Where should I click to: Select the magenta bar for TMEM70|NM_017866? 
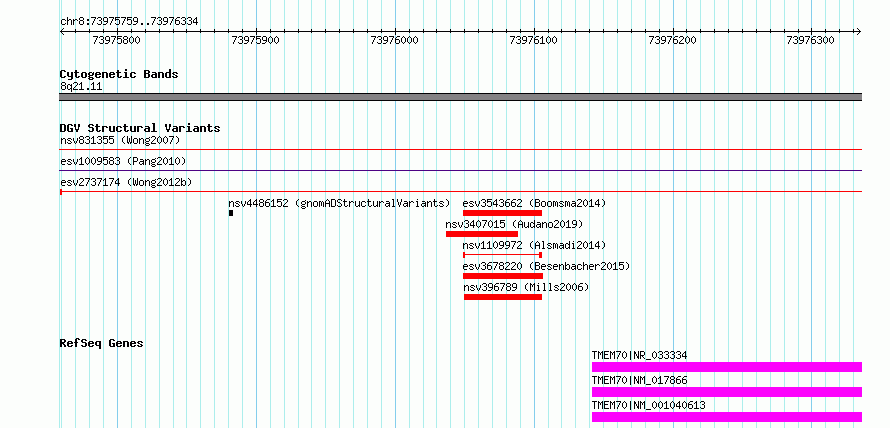click(x=727, y=392)
